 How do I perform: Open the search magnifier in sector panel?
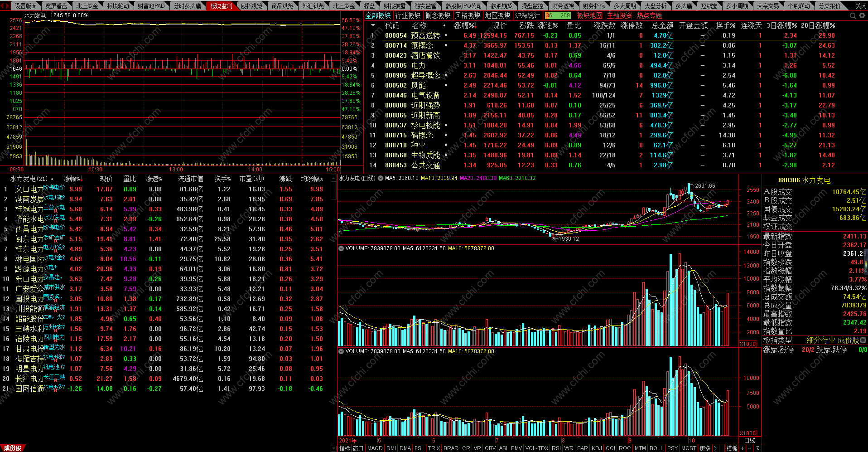[x=853, y=15]
